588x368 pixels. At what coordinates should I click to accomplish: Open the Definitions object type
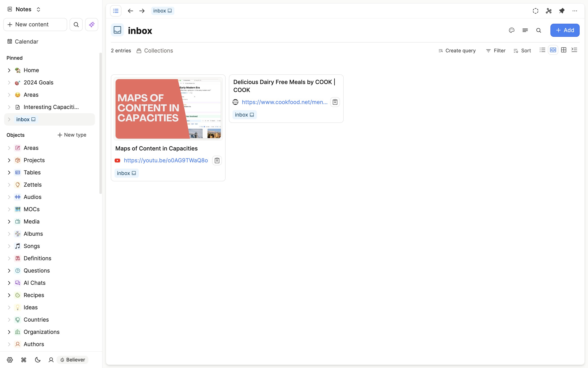click(37, 258)
